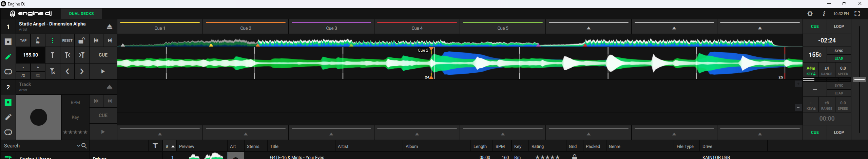
Task: Toggle deck 1 key lock (A#m)
Action: coord(811,71)
